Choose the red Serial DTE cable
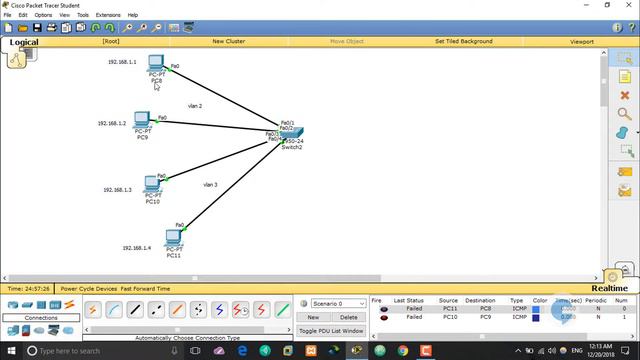This screenshot has width=640, height=360. (262, 310)
